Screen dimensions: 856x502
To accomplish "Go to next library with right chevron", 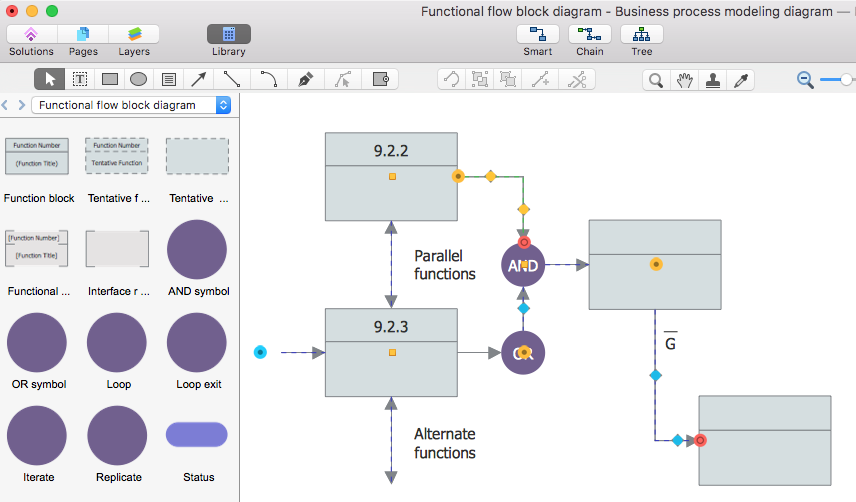I will (x=21, y=105).
